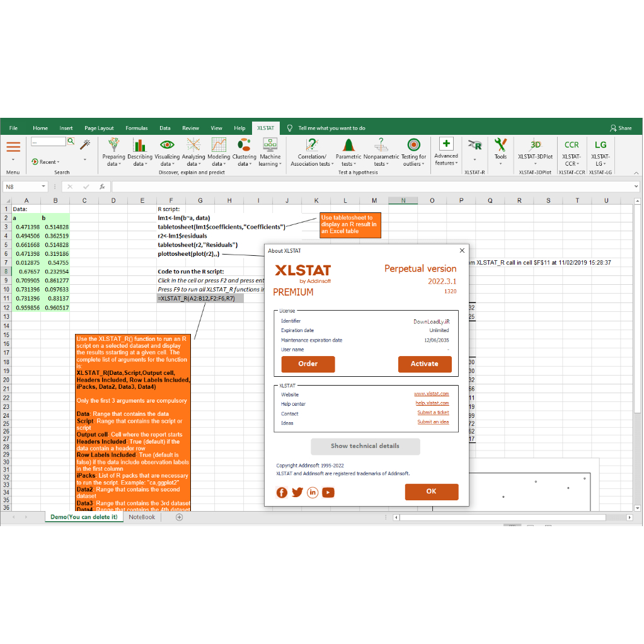Open Parametric tests menu
The width and height of the screenshot is (644, 644).
(348, 152)
